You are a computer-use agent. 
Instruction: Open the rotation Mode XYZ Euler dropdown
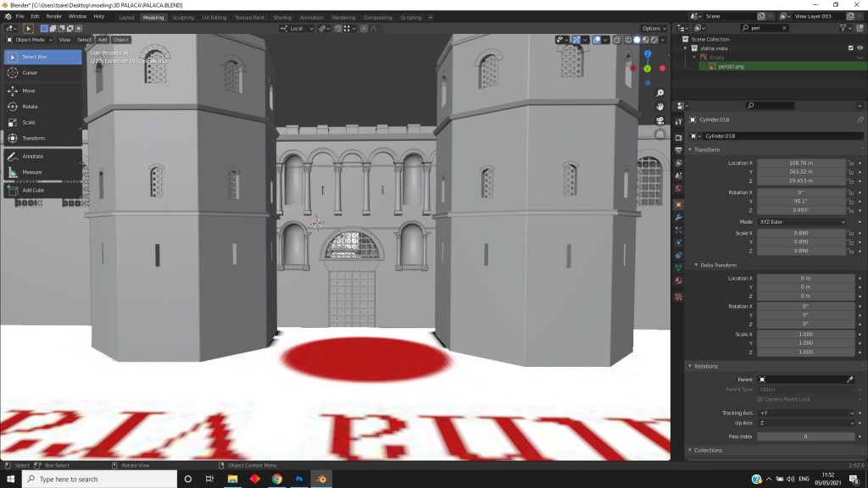pyautogui.click(x=802, y=222)
